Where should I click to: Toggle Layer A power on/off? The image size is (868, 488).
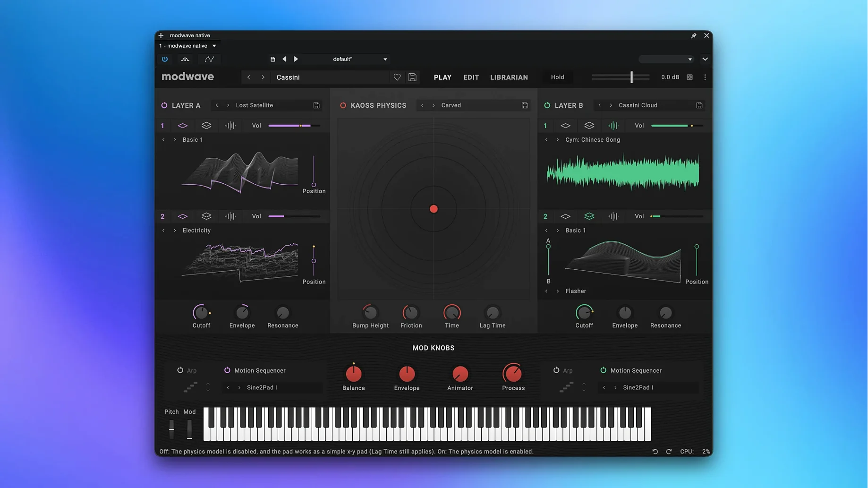click(164, 105)
